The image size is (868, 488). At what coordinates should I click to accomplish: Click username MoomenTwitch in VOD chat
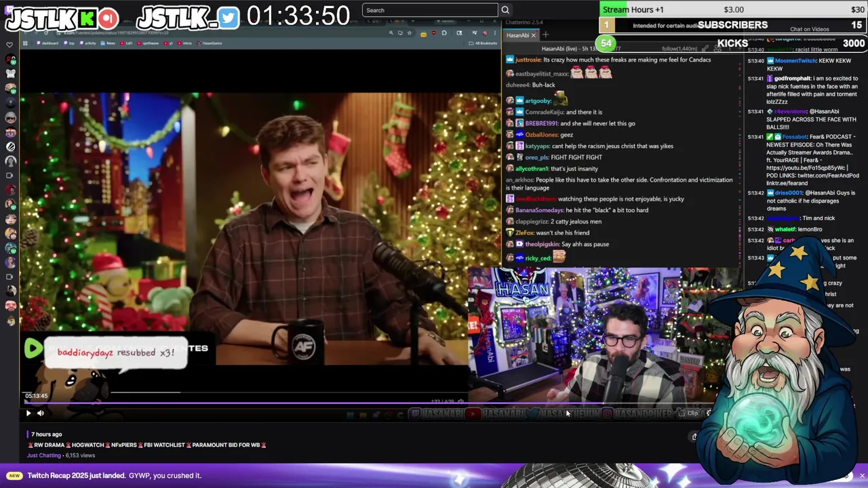pos(795,61)
